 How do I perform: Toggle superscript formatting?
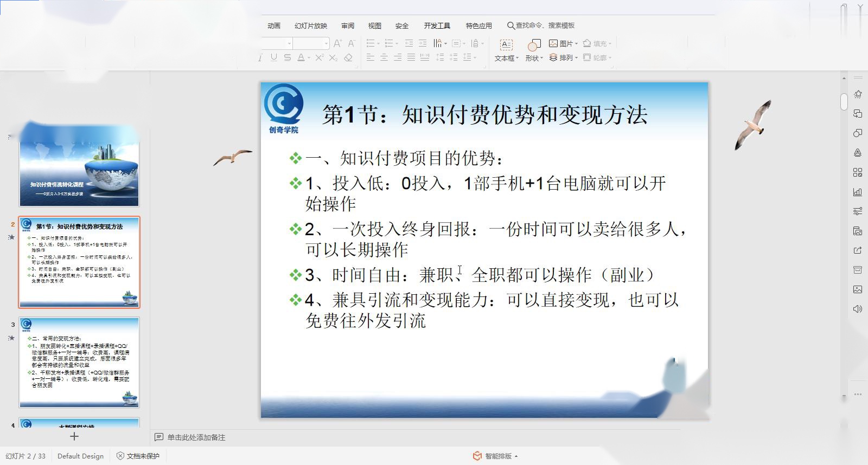click(x=320, y=57)
